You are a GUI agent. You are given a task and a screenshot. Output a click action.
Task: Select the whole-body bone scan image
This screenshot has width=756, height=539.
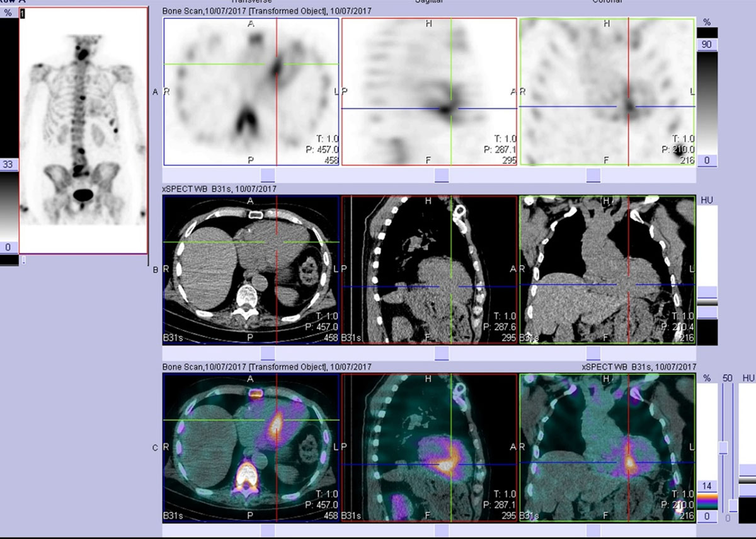point(83,130)
